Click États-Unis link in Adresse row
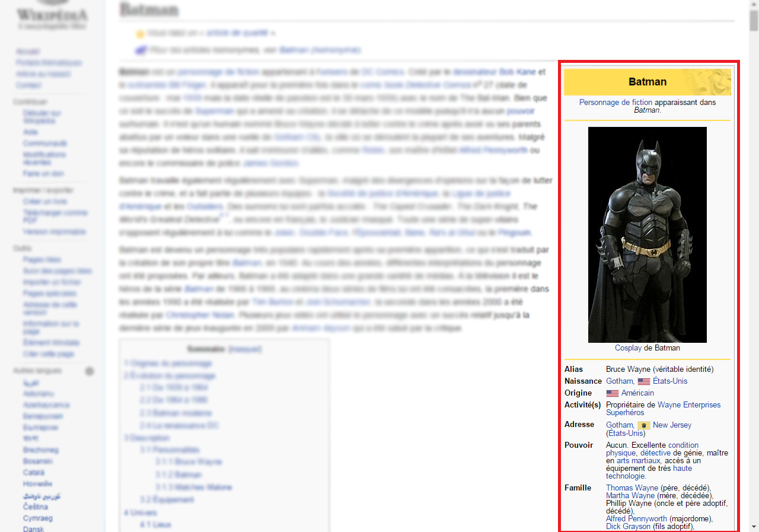This screenshot has width=759, height=532. [x=626, y=434]
